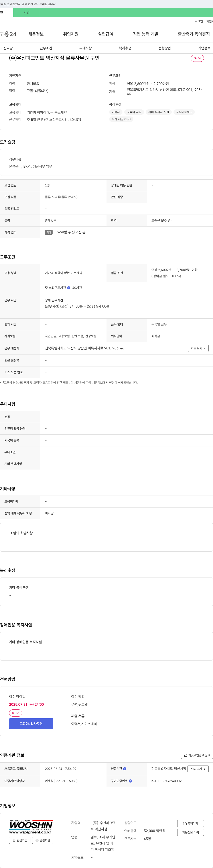Switch to the 기업 tab
Image resolution: width=213 pixels, height=868 pixels.
(26, 12)
